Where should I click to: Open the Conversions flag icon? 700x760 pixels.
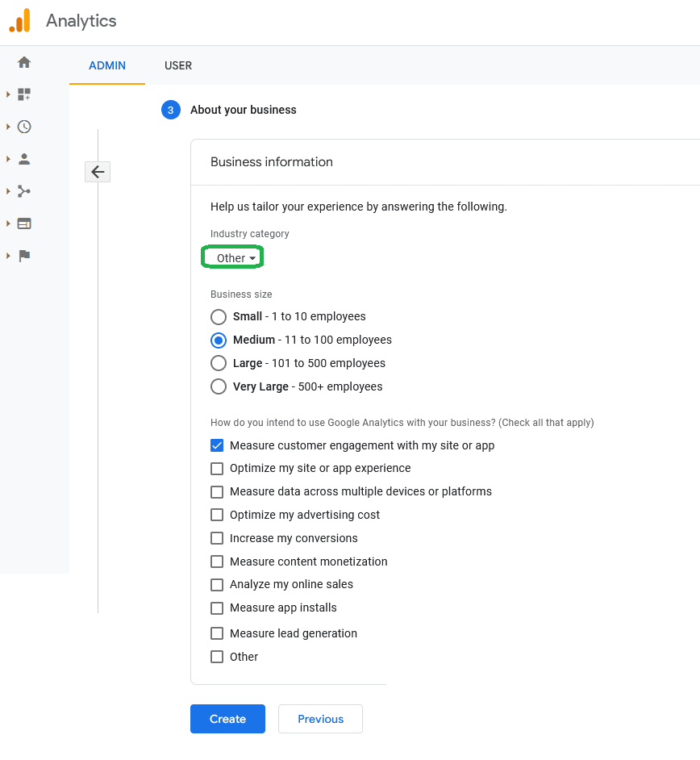[24, 256]
